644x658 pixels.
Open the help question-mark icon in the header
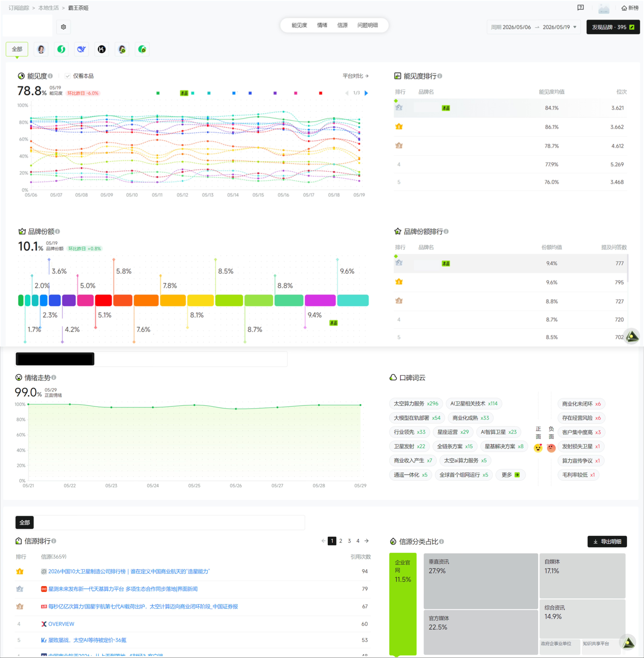pyautogui.click(x=580, y=8)
